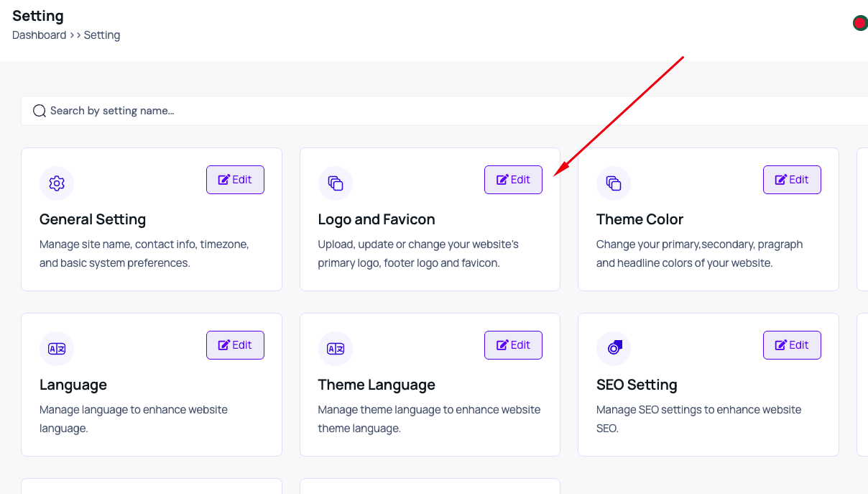The image size is (868, 494).
Task: Click the General Setting heading
Action: tap(93, 219)
